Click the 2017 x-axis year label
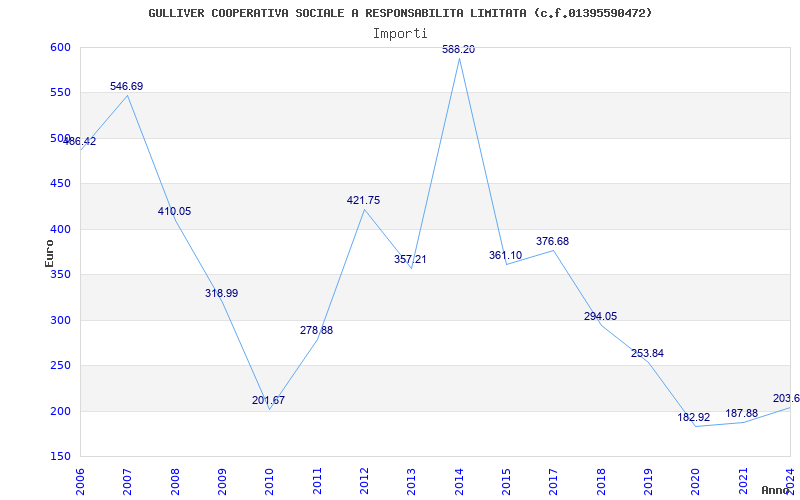The width and height of the screenshot is (800, 500). pos(553,481)
